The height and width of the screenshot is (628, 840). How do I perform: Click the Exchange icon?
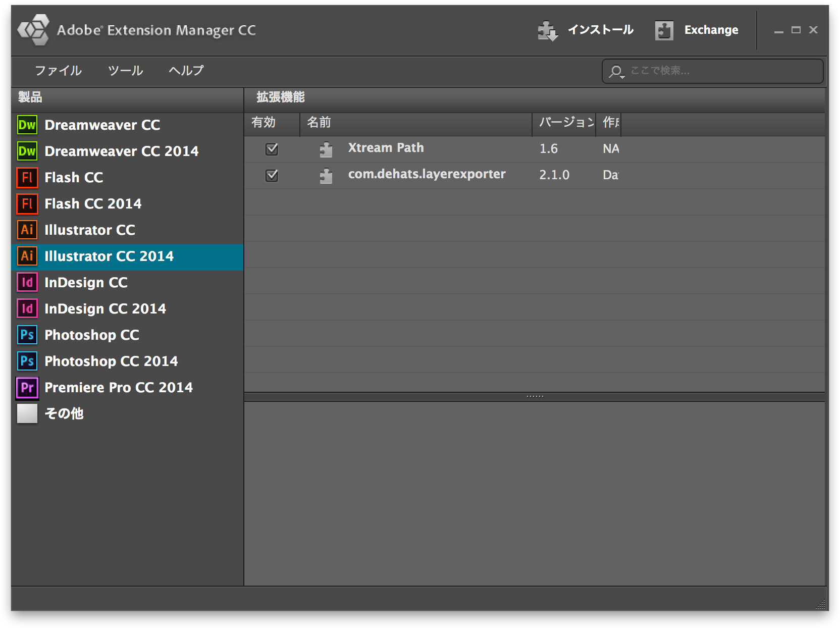[664, 30]
